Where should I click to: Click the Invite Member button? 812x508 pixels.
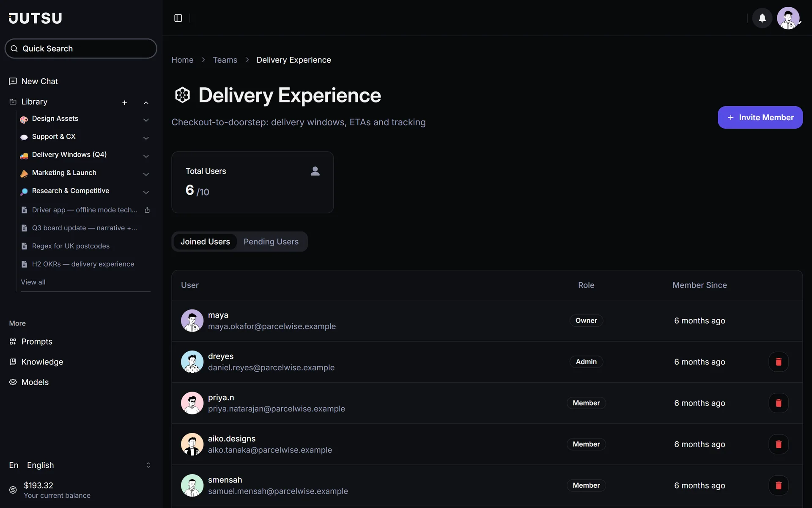[x=760, y=117]
